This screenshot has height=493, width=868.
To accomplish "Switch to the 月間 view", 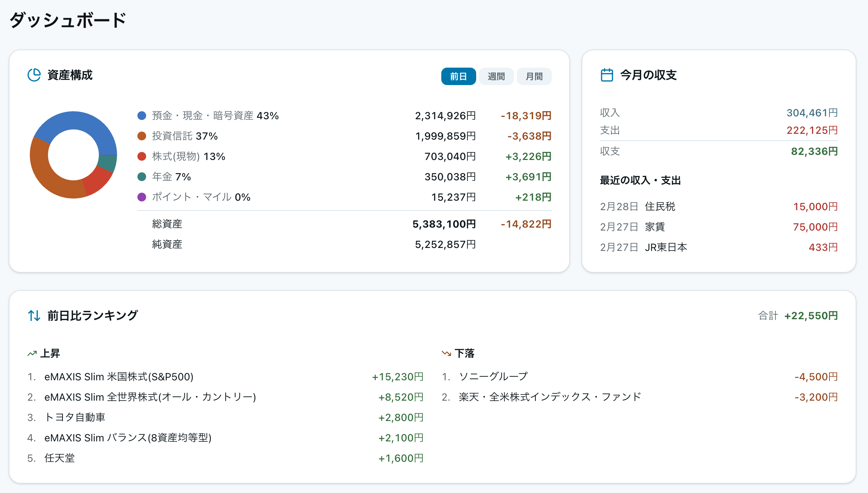I will [534, 76].
